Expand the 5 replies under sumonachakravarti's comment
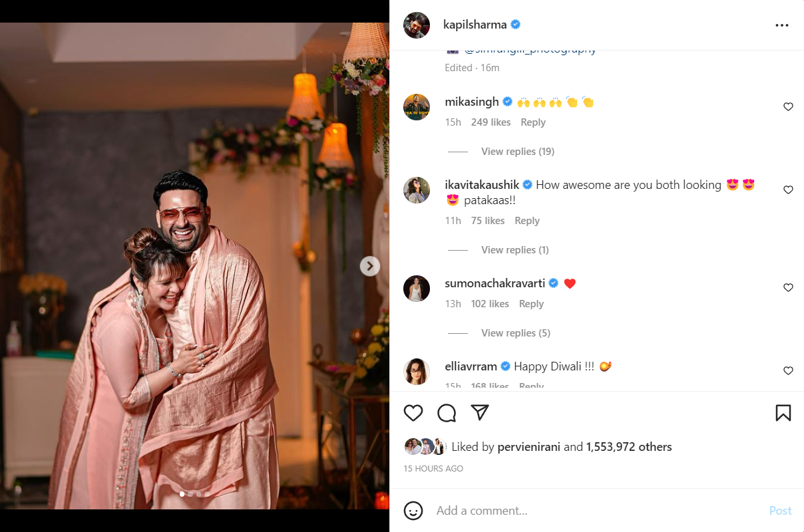 pyautogui.click(x=515, y=333)
